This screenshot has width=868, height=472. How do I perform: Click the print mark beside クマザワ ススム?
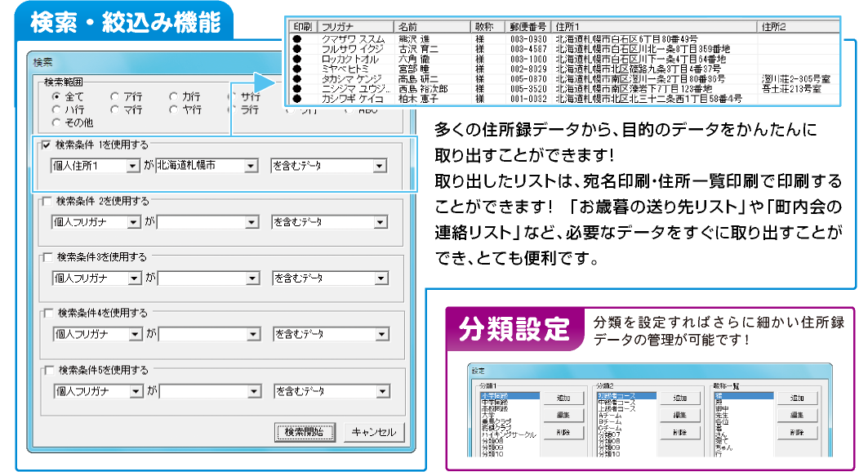point(298,38)
